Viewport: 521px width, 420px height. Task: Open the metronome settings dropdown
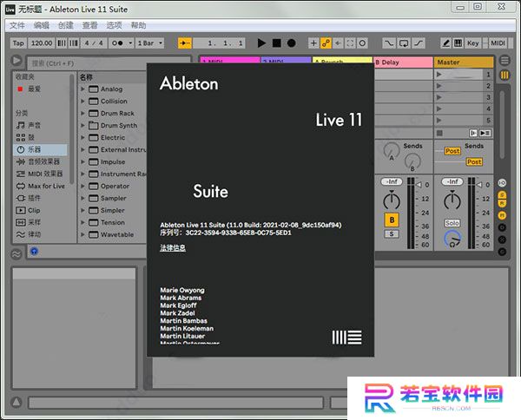click(x=130, y=43)
